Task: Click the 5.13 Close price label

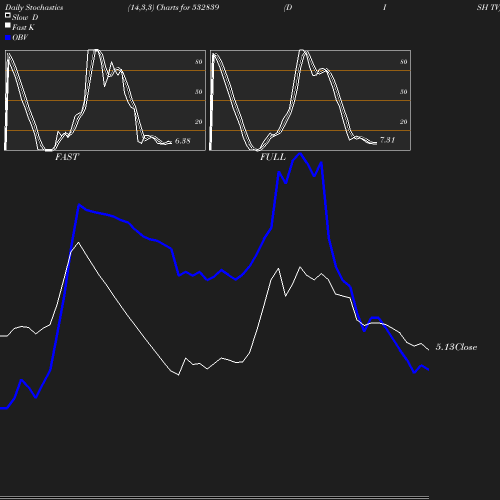Action: pos(456,347)
